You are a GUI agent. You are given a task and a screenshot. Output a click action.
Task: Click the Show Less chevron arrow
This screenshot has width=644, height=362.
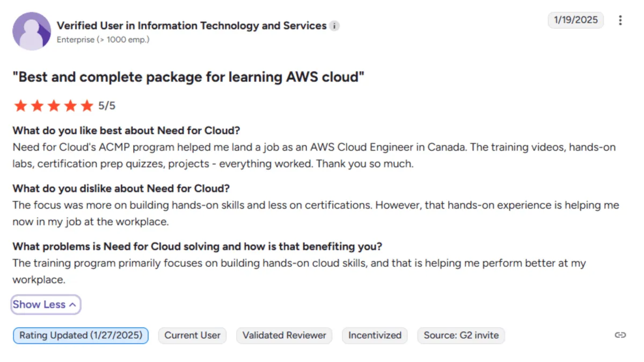(x=72, y=305)
